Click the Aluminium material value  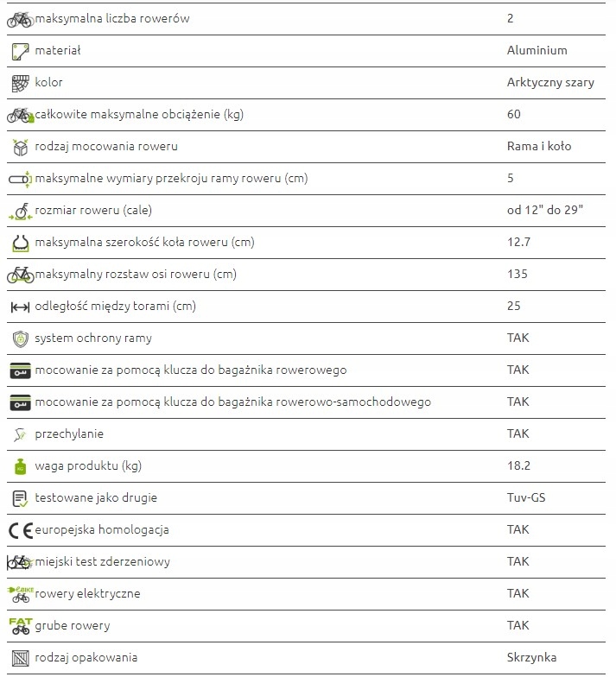(537, 51)
